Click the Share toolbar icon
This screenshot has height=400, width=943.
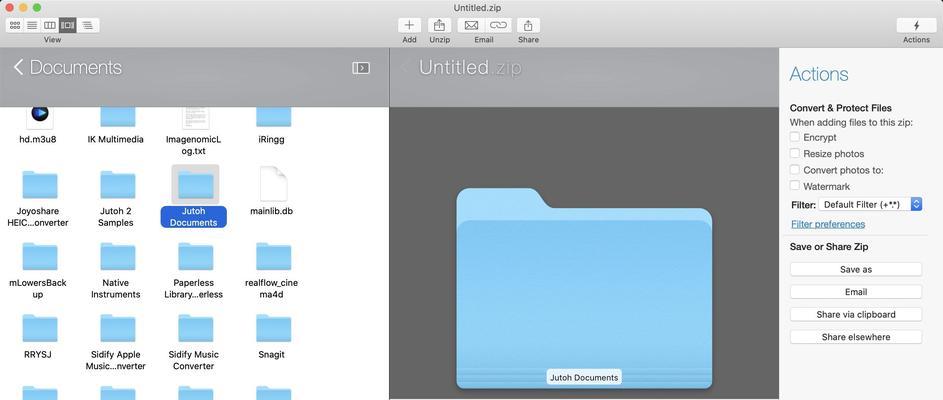coord(528,25)
